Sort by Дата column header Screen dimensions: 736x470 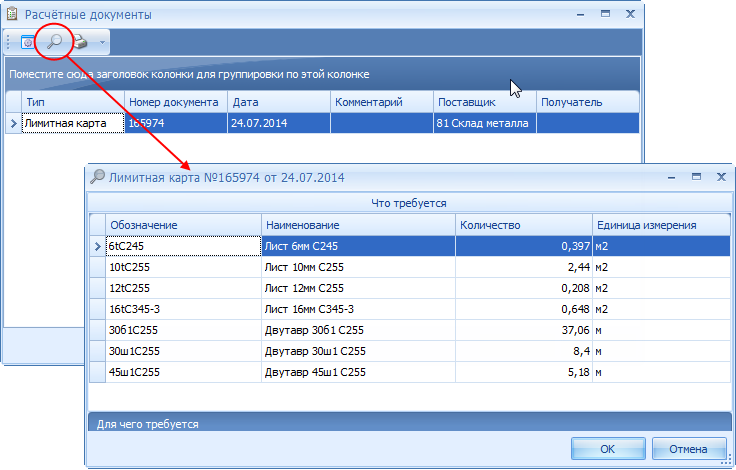tap(278, 102)
